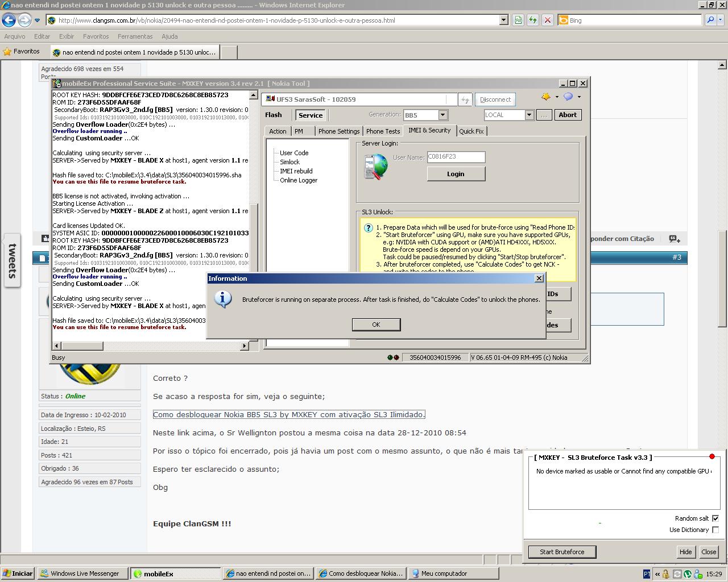Viewport: 728px width, 582px height.
Task: Click OK in the Information dialog
Action: (x=376, y=325)
